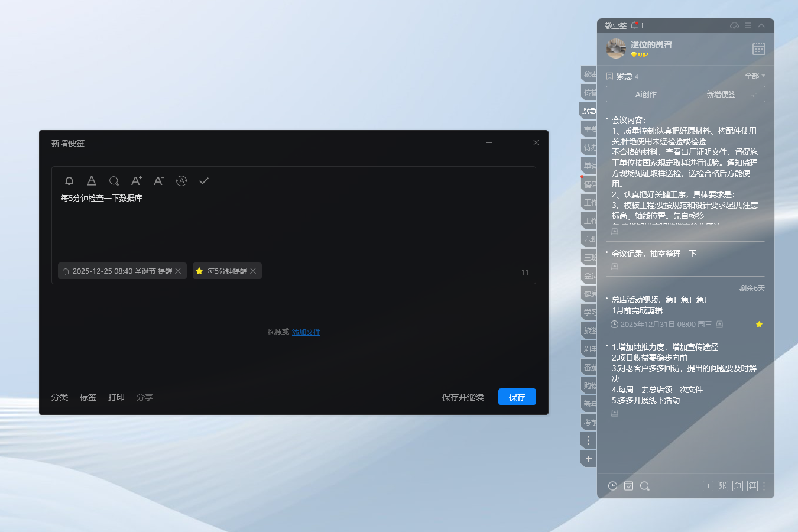Click the cloud sync icon in the panel title bar
The image size is (798, 532).
tap(734, 25)
